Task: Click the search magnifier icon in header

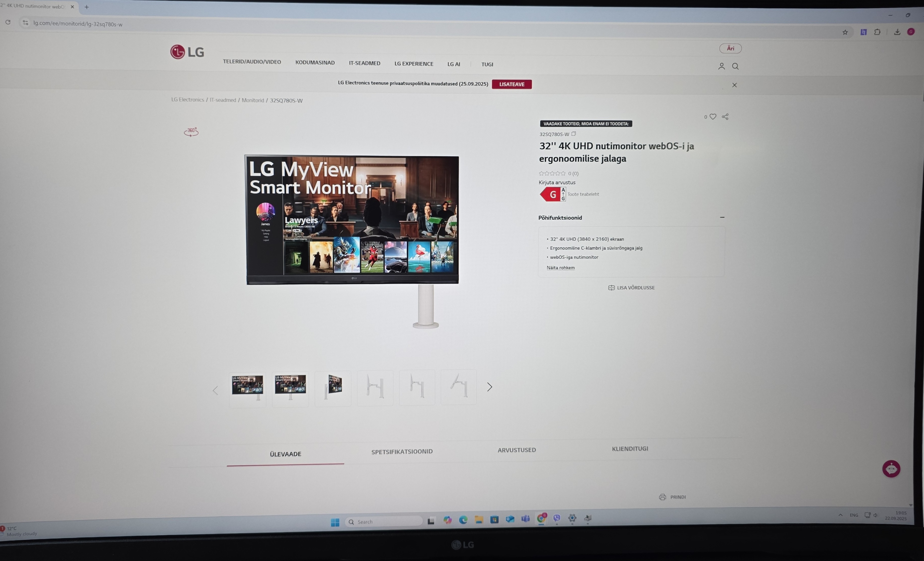Action: click(x=735, y=66)
